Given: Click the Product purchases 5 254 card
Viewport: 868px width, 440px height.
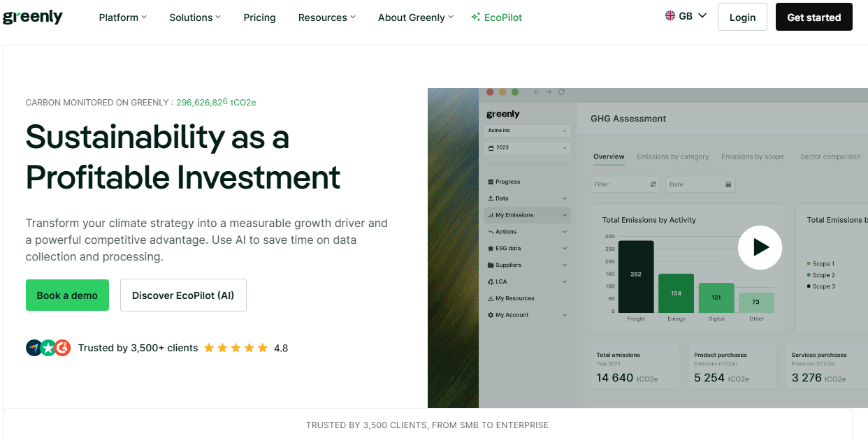Looking at the screenshot, I should 732,367.
